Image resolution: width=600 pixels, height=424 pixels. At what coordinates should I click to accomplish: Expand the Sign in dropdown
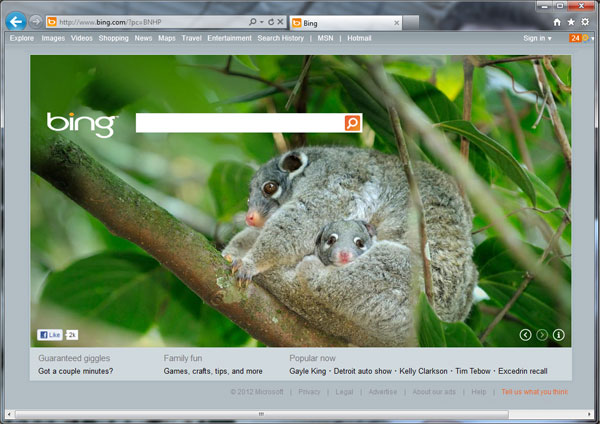pyautogui.click(x=537, y=38)
